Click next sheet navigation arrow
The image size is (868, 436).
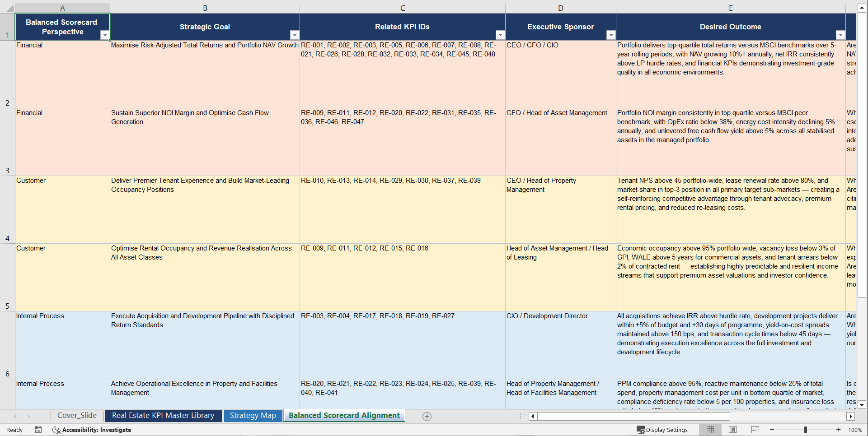[29, 416]
